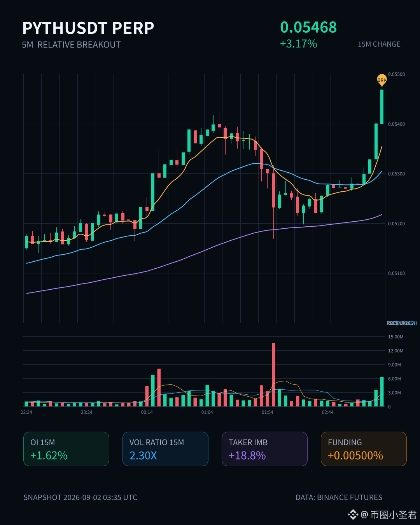
Task: Click the 22:34 time axis label
Action: pos(26,412)
